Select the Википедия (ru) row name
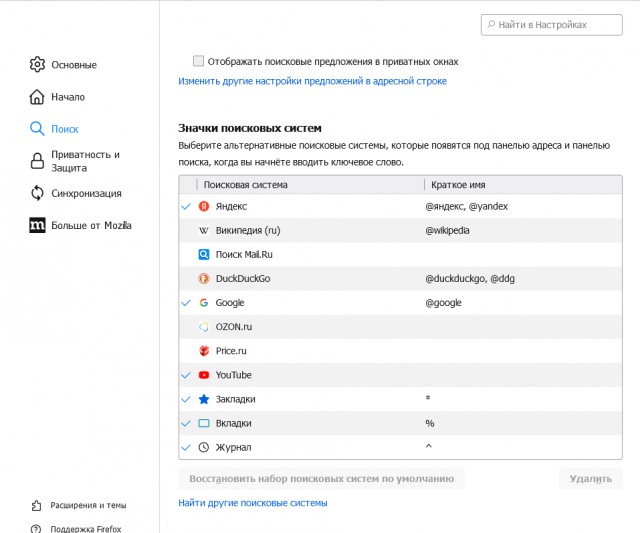The image size is (640, 533). tap(248, 231)
